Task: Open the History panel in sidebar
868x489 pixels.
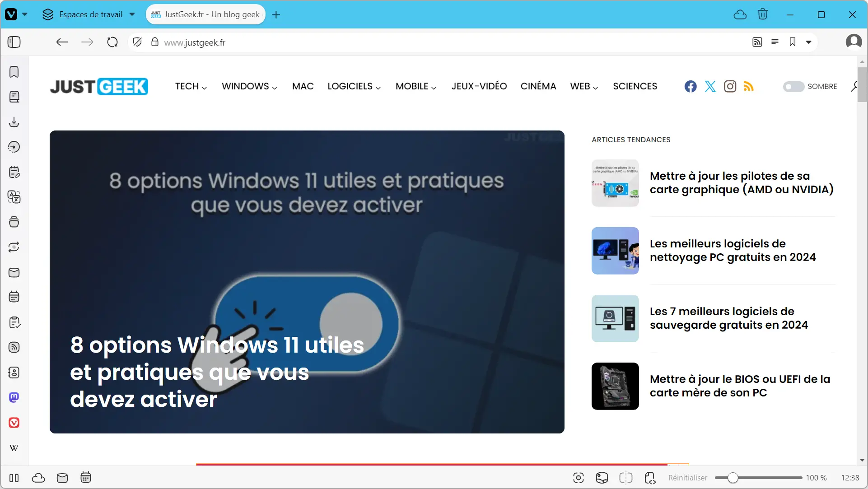Action: [x=14, y=147]
